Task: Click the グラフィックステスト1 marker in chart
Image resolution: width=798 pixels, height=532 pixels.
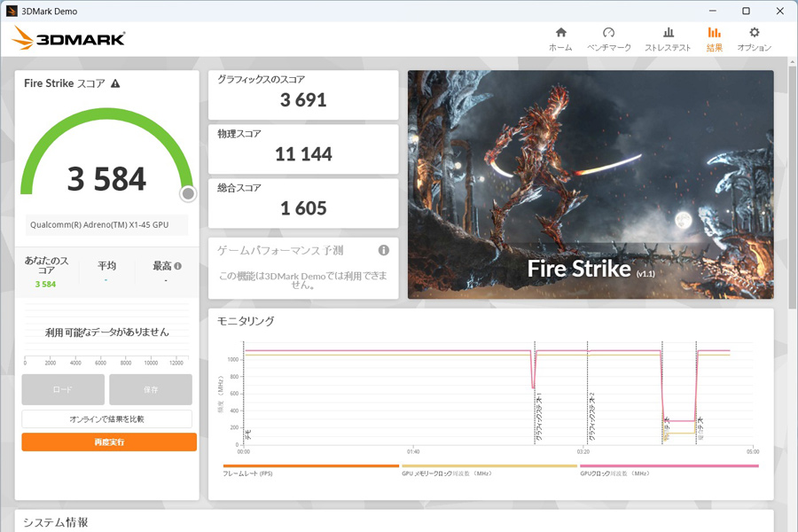Action: (539, 417)
